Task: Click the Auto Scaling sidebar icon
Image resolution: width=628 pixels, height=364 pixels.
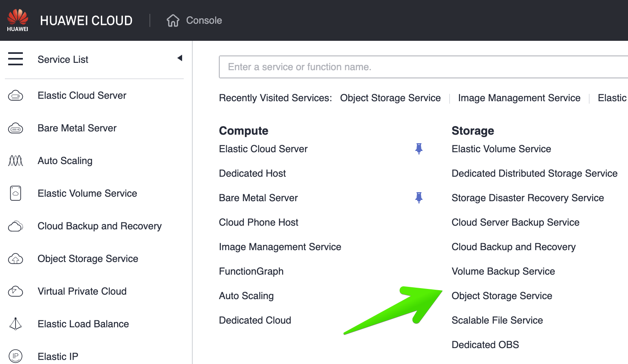Action: [x=16, y=161]
